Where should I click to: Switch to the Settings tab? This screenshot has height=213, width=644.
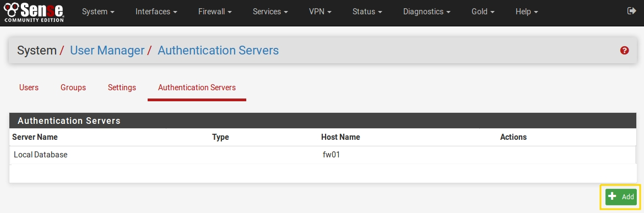click(x=122, y=88)
